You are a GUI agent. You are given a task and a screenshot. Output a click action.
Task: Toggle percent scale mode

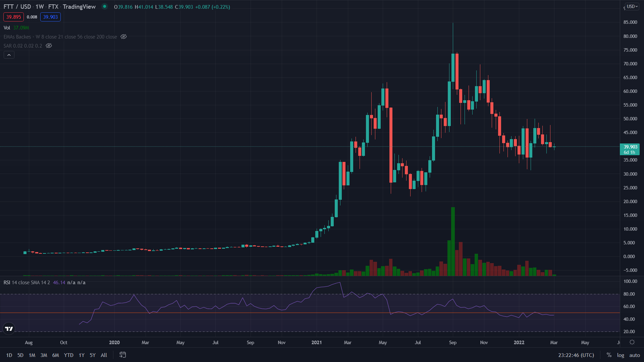[609, 354]
